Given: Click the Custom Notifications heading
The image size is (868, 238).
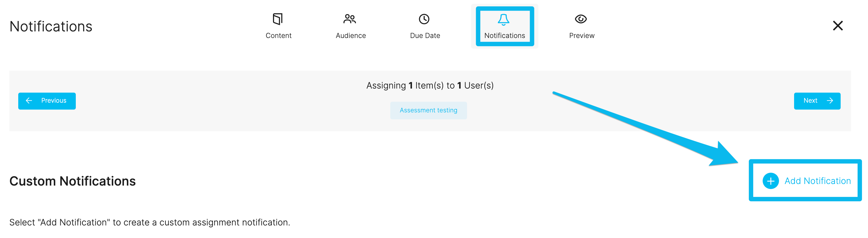Looking at the screenshot, I should pos(72,181).
